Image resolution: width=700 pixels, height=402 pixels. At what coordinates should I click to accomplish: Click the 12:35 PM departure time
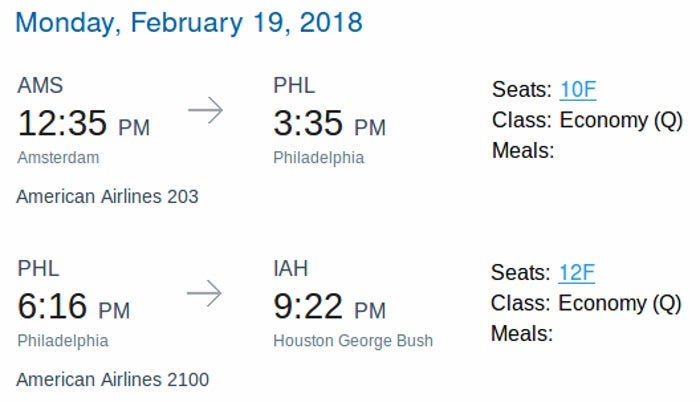pos(84,124)
